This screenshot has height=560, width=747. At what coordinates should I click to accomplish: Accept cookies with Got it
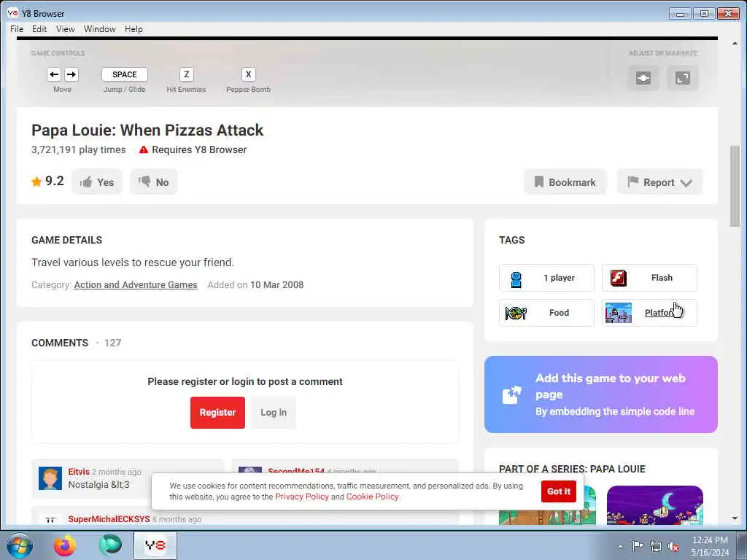point(558,491)
